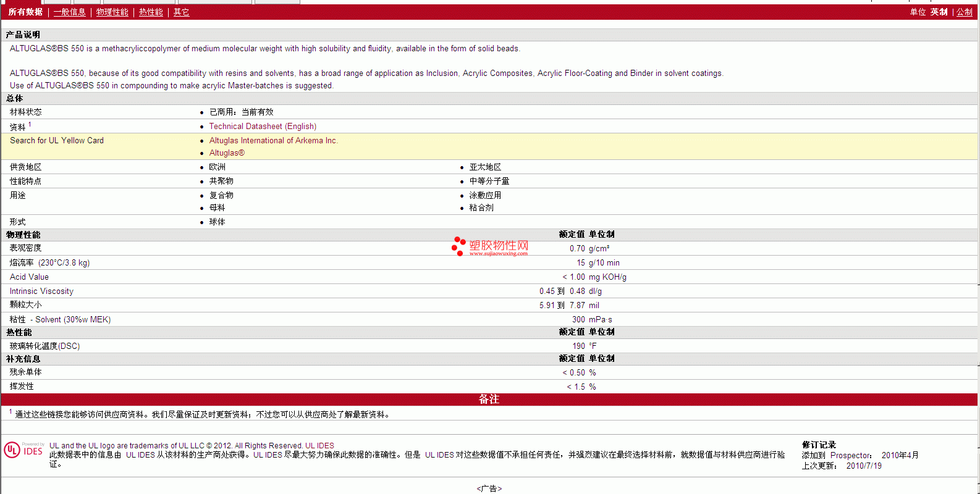
Task: Click the < 0.50 residual monomer value
Action: [x=573, y=372]
